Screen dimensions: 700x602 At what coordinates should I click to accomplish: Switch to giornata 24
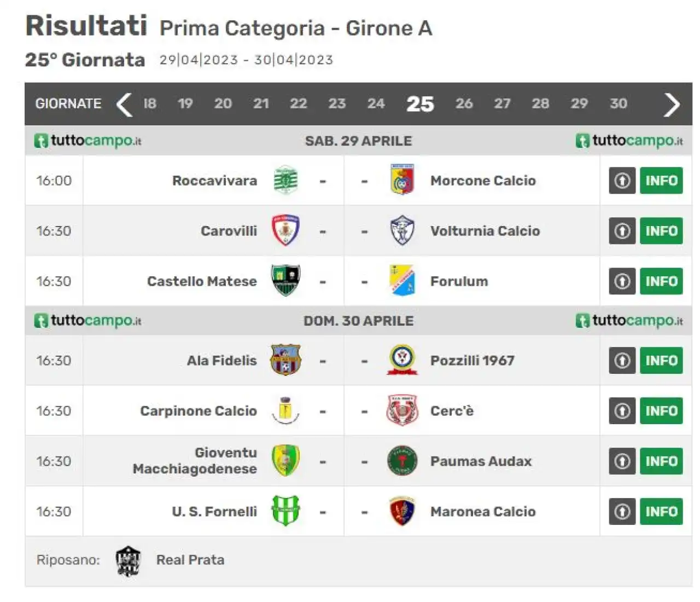376,103
